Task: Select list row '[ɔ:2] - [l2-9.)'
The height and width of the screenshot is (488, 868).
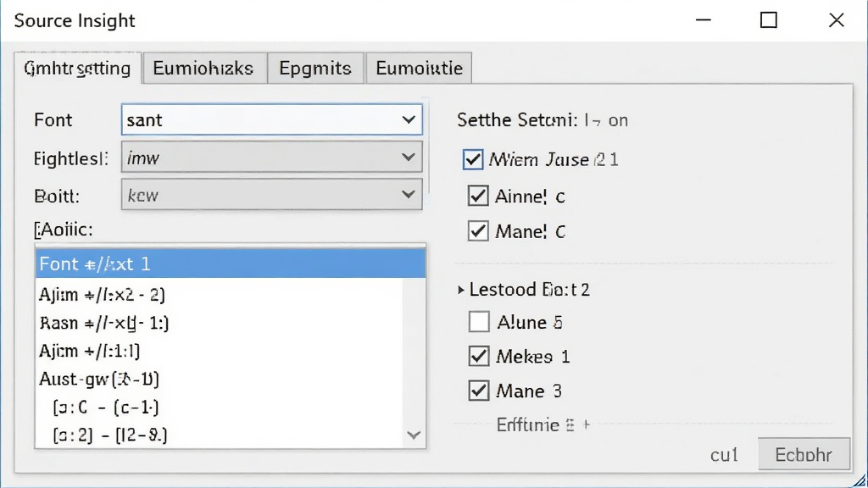Action: pos(220,435)
